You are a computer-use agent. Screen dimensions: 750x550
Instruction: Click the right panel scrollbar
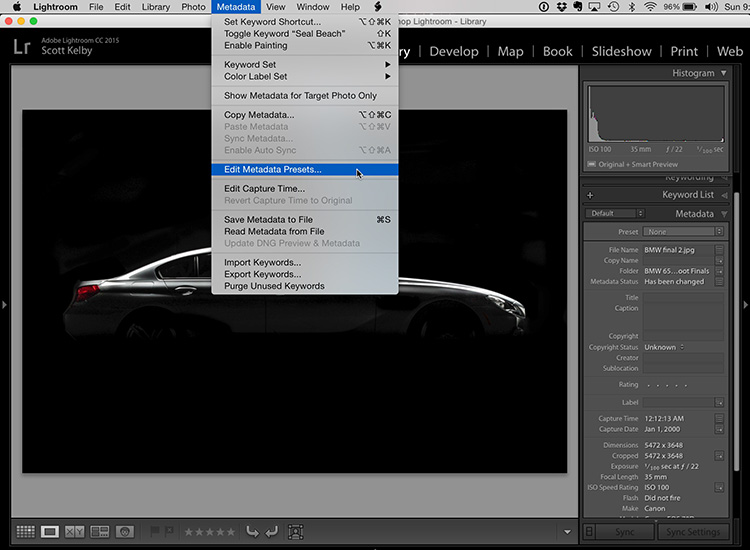(x=737, y=332)
